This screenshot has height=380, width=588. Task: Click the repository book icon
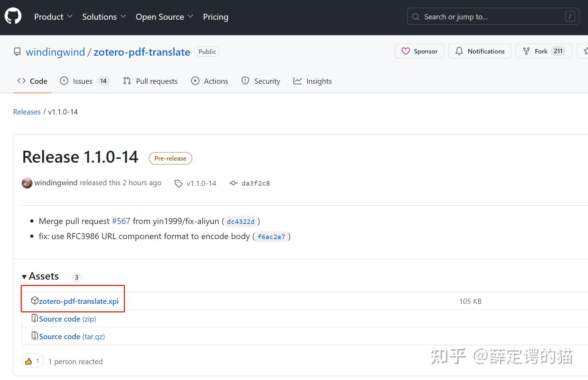coord(17,52)
